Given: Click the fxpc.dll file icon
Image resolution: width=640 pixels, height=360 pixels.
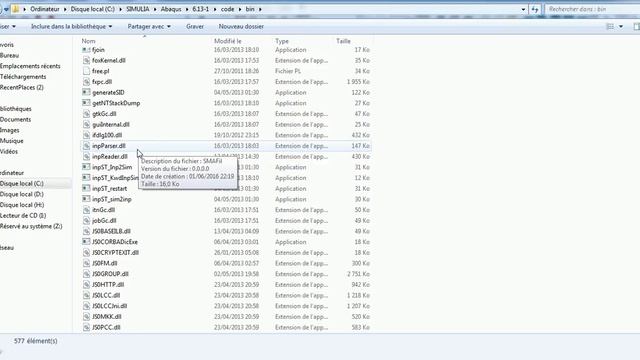Looking at the screenshot, I should point(86,82).
